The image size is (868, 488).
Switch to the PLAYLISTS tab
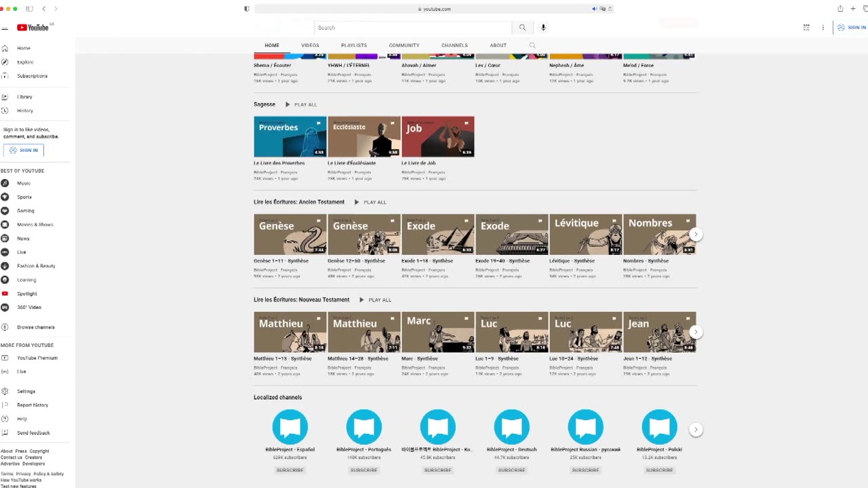pyautogui.click(x=354, y=45)
